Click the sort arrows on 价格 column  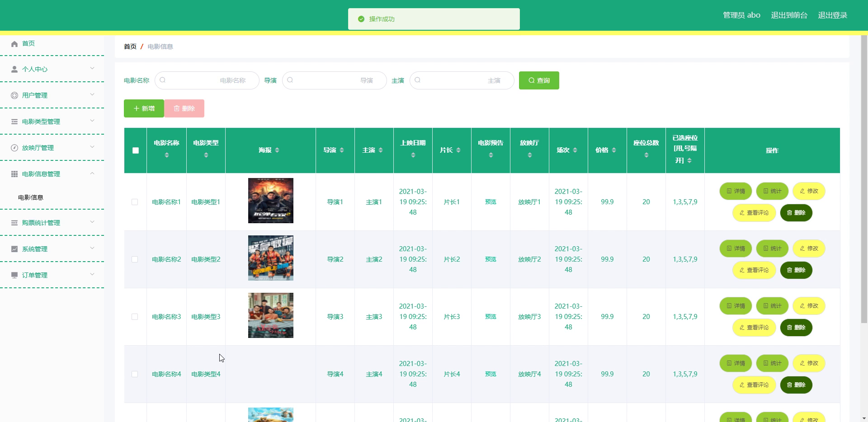614,150
